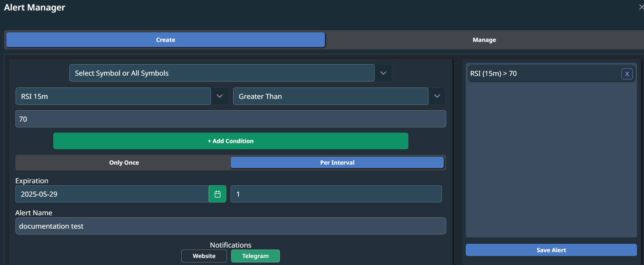This screenshot has height=265, width=644.
Task: Close the Alert Manager dialog
Action: (x=641, y=7)
